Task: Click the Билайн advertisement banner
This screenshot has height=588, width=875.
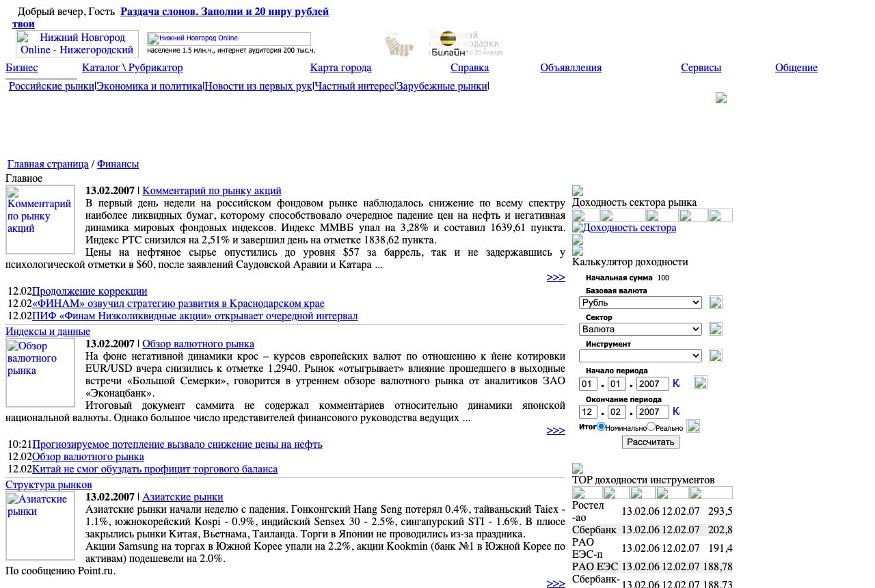Action: tap(466, 43)
